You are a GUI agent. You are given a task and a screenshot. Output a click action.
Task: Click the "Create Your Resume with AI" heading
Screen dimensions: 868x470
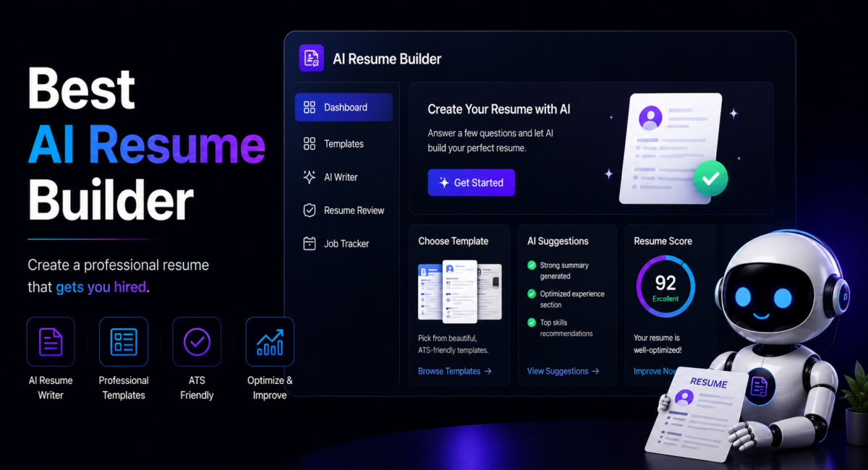(x=499, y=110)
